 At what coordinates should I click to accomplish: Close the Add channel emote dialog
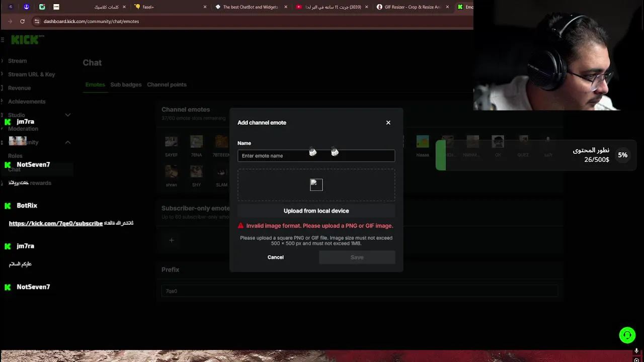[388, 123]
